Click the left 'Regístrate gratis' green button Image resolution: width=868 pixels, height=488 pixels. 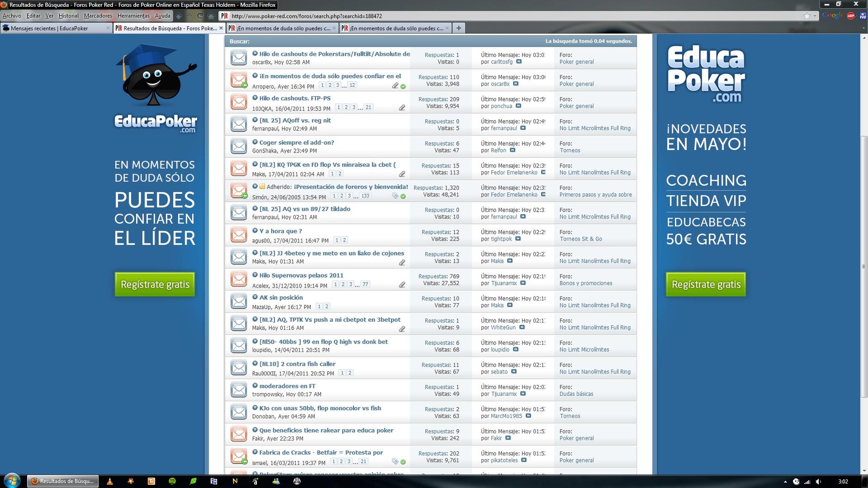tap(155, 284)
